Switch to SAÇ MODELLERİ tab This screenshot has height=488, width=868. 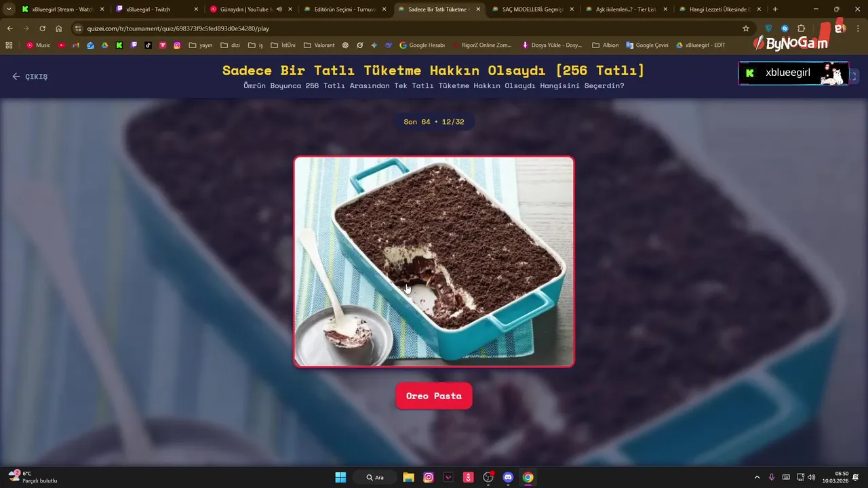pos(532,9)
